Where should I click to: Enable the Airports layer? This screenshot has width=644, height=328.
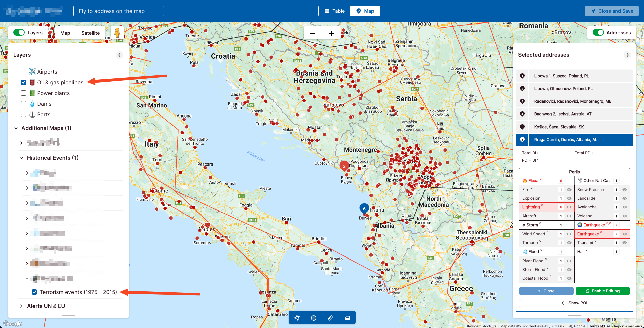23,71
